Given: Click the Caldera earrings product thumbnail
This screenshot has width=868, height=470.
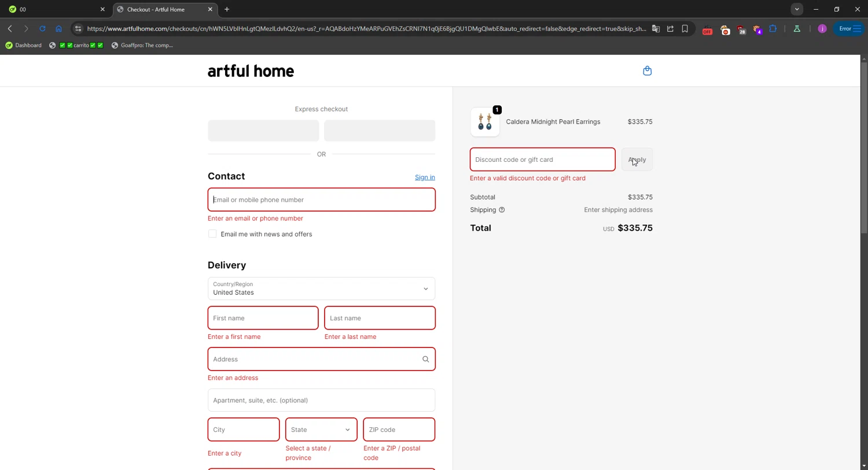Looking at the screenshot, I should point(485,122).
